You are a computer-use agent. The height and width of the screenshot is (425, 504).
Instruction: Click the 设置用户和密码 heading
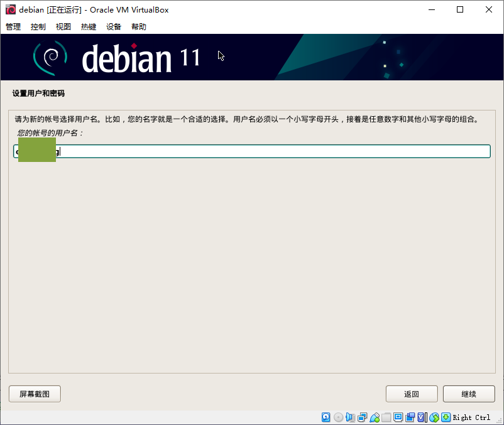tap(38, 94)
